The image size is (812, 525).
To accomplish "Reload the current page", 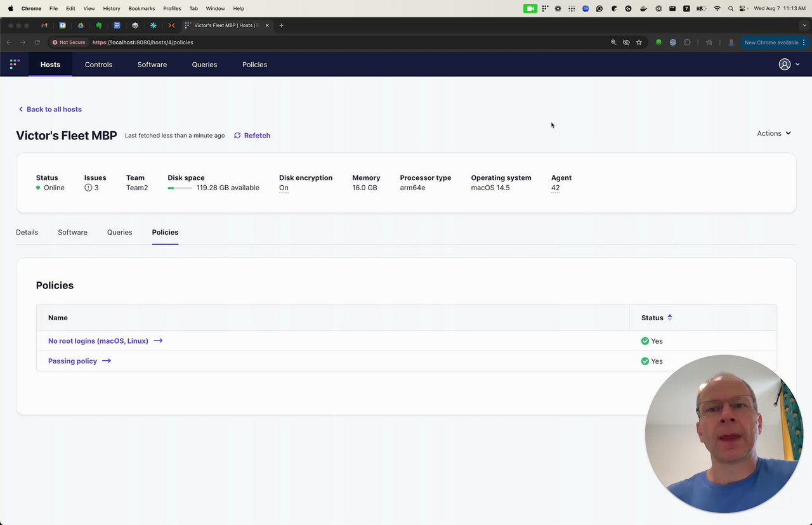I will [37, 42].
